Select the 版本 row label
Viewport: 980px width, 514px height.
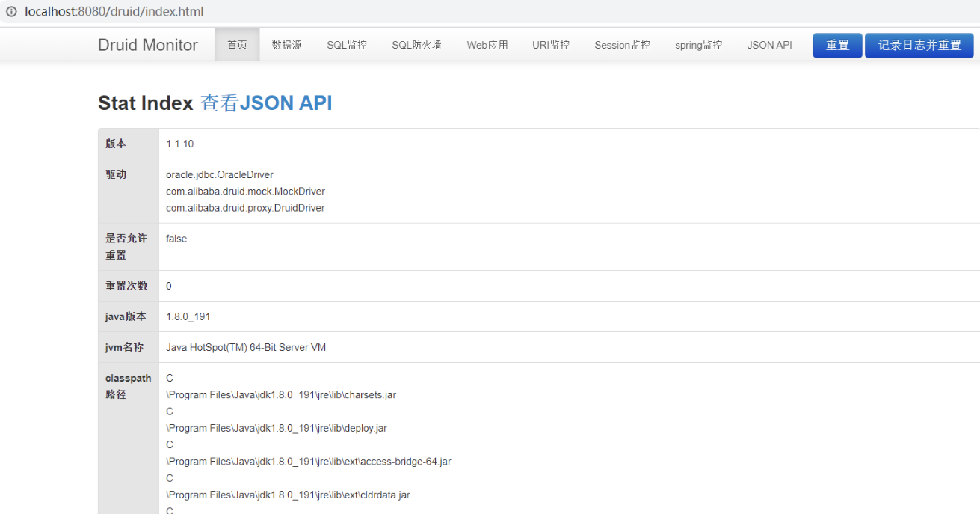coord(116,144)
